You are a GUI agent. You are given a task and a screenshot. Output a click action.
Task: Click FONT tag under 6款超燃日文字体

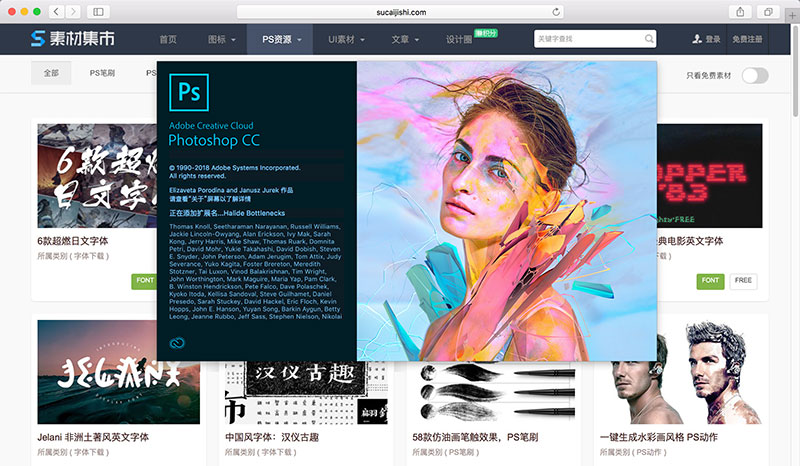(144, 281)
